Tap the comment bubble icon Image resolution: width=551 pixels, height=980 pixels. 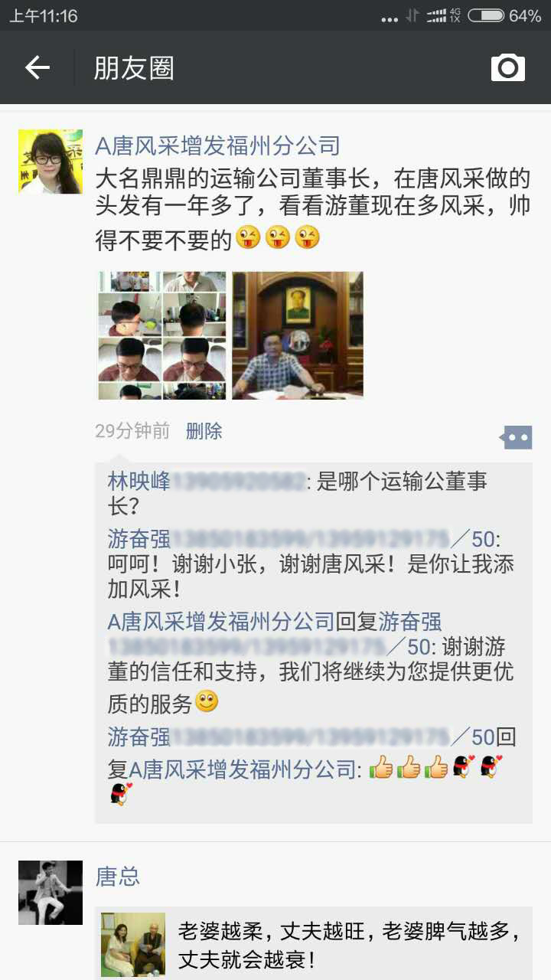click(517, 437)
